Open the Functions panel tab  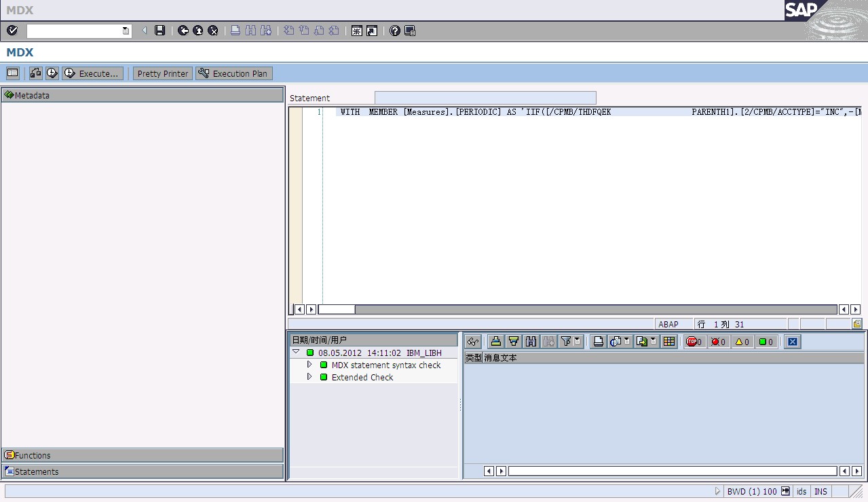click(143, 455)
